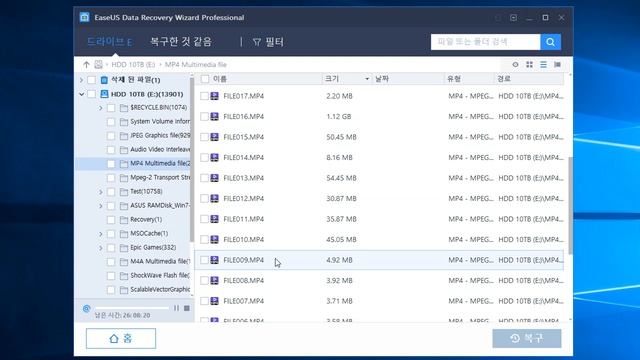Sort by the 유형 type column header
640x360 pixels.
click(454, 79)
